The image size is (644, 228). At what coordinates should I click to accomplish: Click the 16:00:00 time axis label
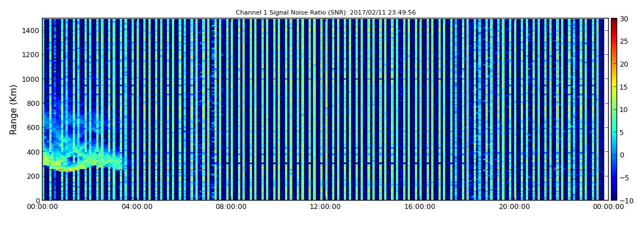419,207
